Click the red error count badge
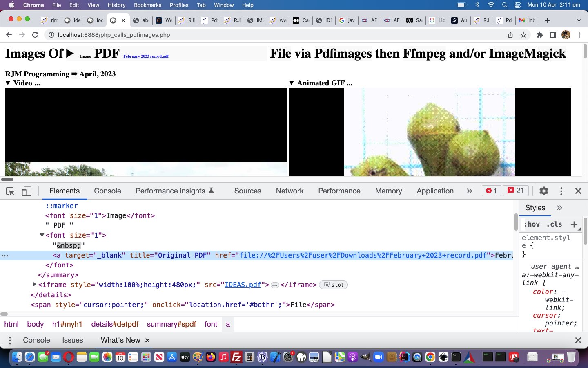Screen dimensions: 588x368 click(491, 191)
